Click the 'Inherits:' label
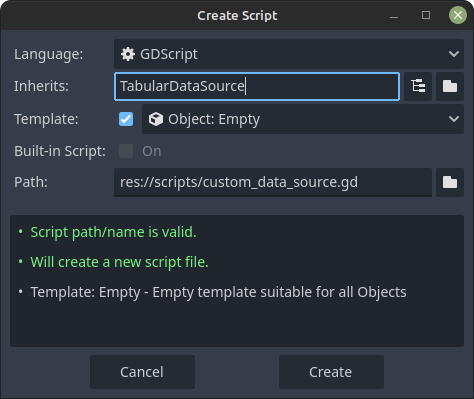 pyautogui.click(x=41, y=86)
